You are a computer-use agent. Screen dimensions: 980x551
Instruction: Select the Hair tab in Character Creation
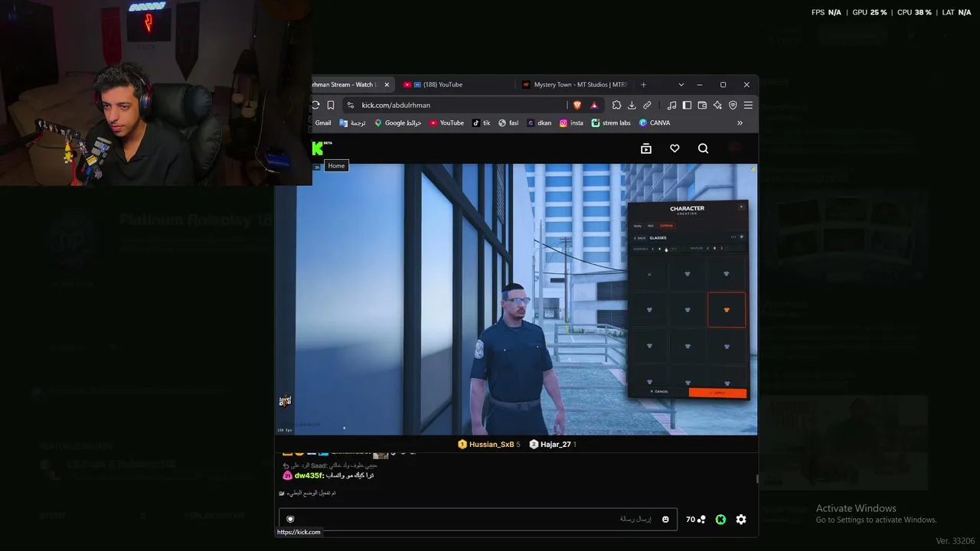coord(651,226)
